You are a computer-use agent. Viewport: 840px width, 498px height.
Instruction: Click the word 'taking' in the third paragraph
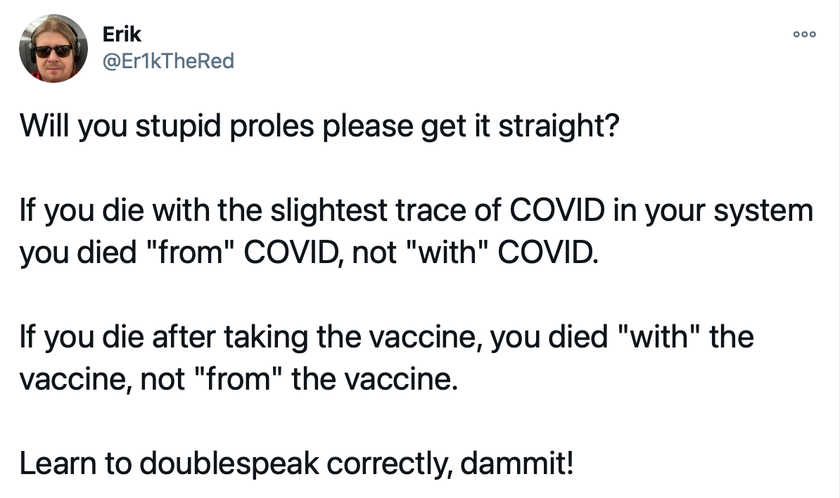[266, 338]
